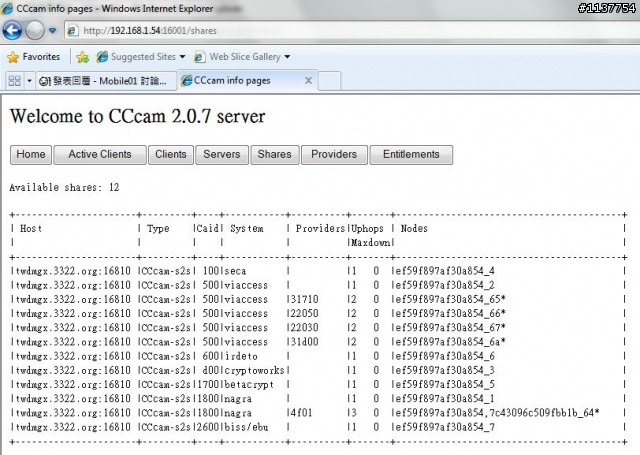Click the Nodes column header
640x455 pixels.
(x=414, y=229)
